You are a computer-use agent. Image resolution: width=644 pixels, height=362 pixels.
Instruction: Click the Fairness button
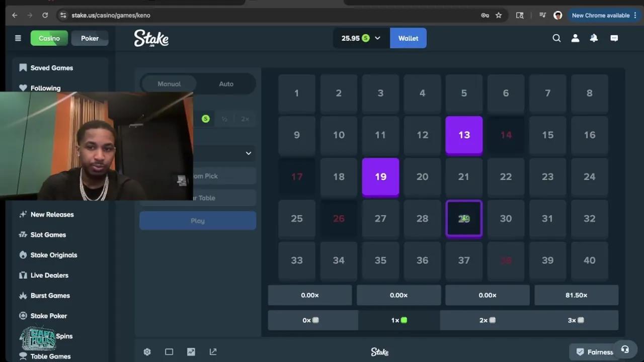[595, 352]
